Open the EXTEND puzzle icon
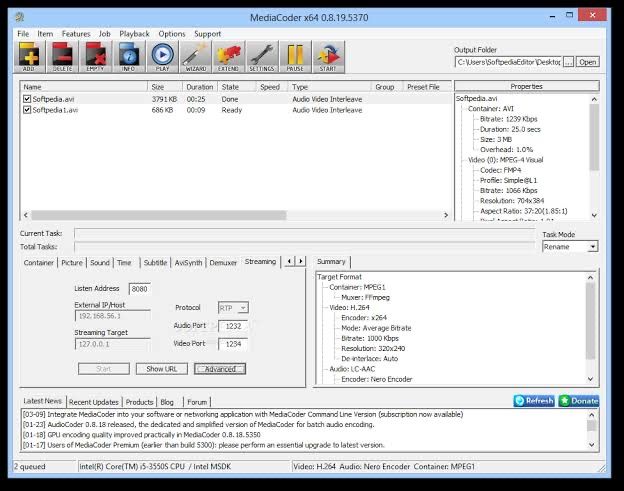624x491 pixels. (x=228, y=57)
